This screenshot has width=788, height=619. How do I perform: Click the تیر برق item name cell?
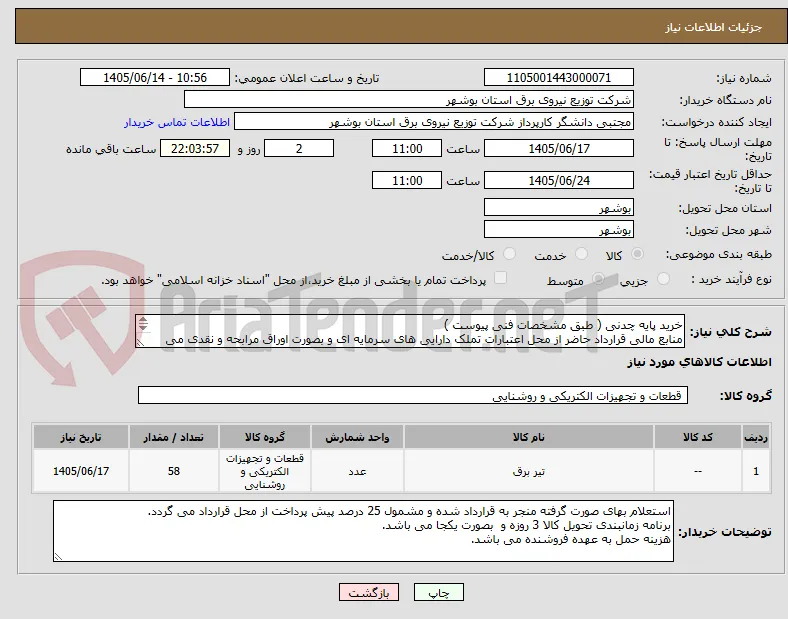coord(529,471)
